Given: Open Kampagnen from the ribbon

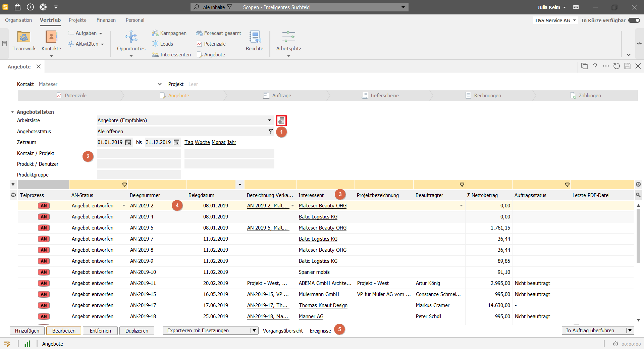Looking at the screenshot, I should [x=169, y=33].
